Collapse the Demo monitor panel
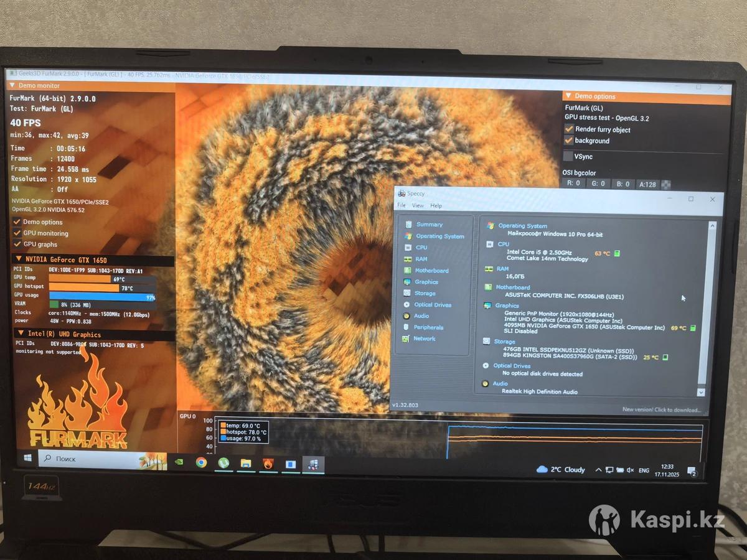 (11, 85)
